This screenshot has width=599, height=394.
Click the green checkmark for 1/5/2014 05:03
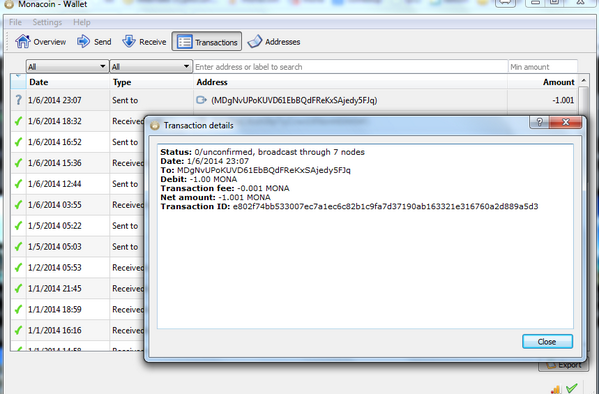[x=18, y=246]
